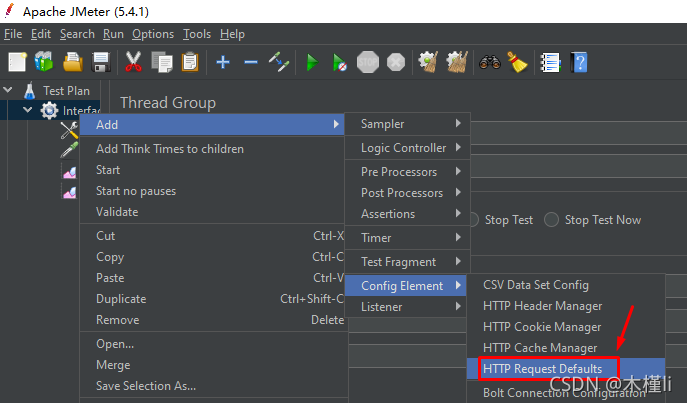Click the Open file folder icon
Viewport: 687px width, 403px height.
[73, 62]
